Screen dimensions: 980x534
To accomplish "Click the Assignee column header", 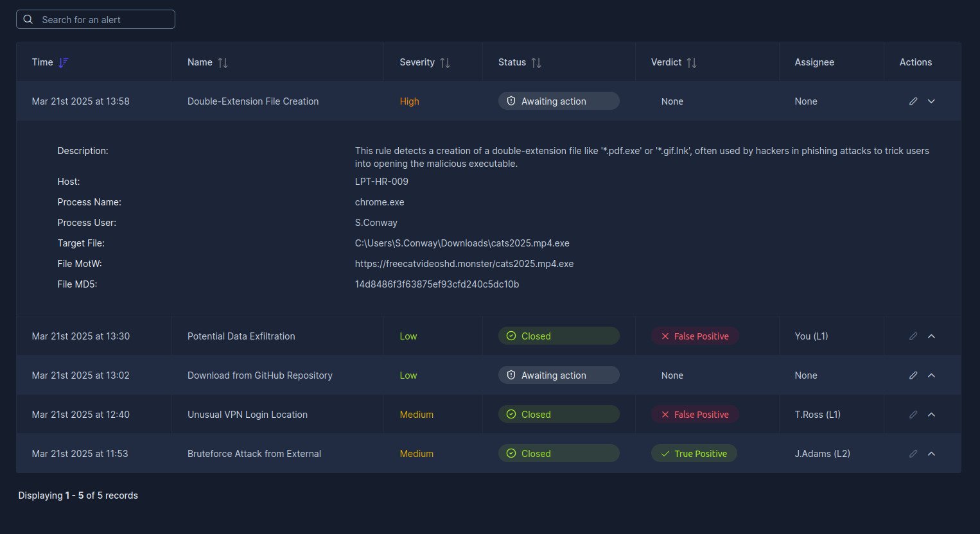I will click(x=814, y=62).
